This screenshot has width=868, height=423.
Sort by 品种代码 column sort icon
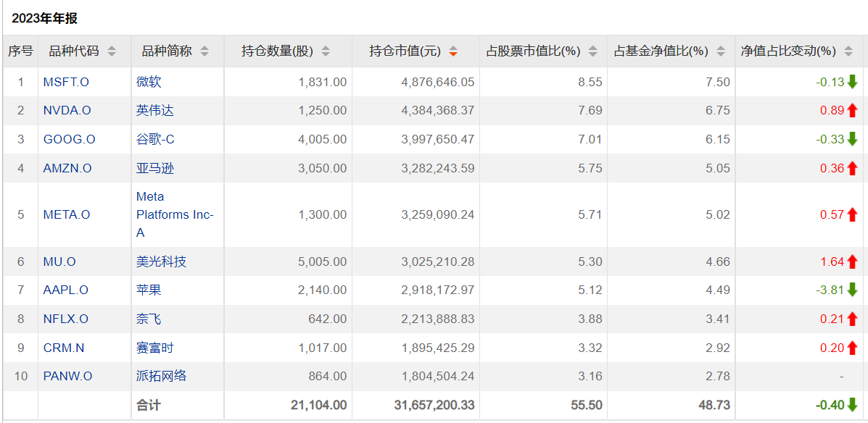(112, 51)
